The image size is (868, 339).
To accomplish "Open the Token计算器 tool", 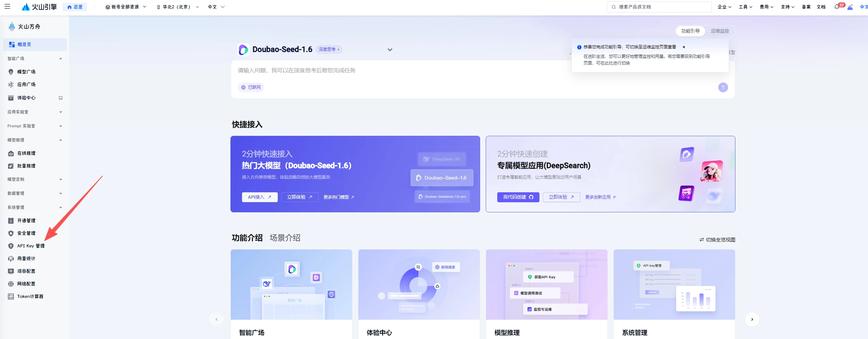I will (30, 296).
